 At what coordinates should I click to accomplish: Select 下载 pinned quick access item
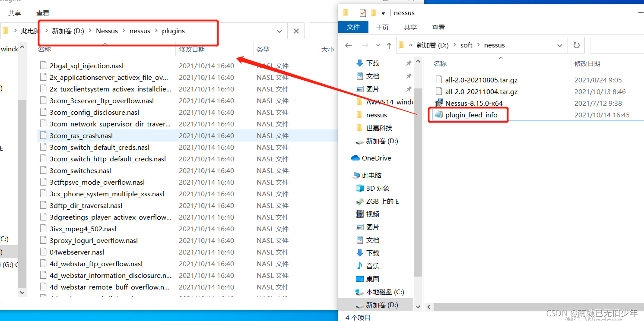point(372,63)
